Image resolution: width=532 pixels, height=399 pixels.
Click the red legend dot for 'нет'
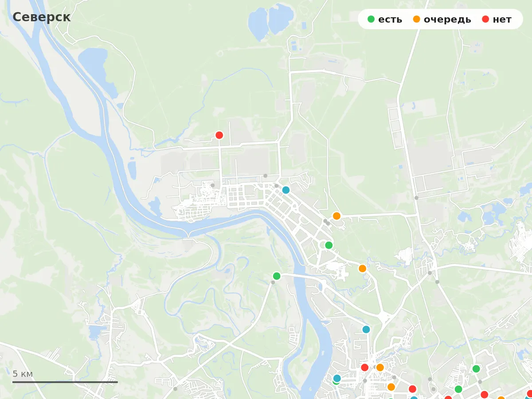485,19
